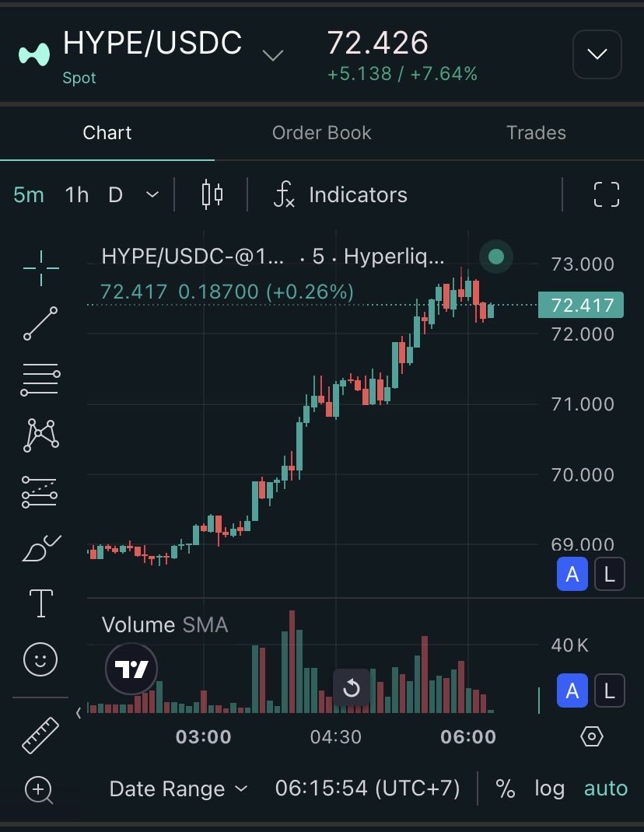Image resolution: width=644 pixels, height=832 pixels.
Task: Click the 03:00 time axis label
Action: (203, 737)
